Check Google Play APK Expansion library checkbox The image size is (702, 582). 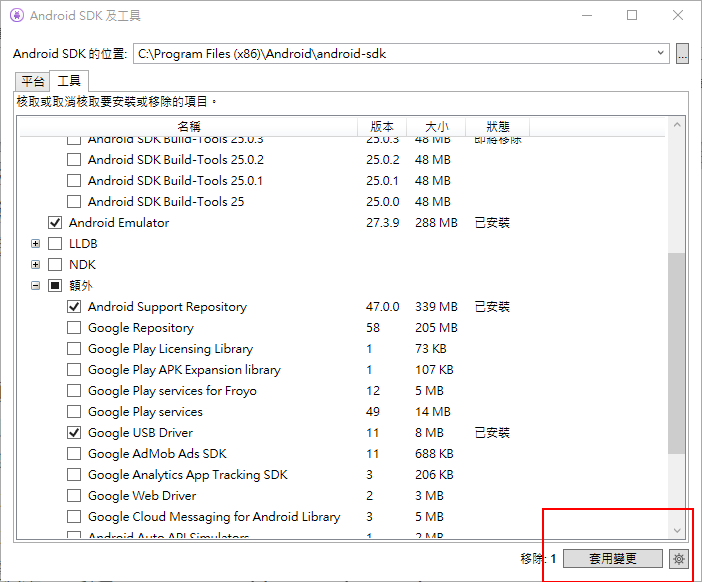[74, 370]
